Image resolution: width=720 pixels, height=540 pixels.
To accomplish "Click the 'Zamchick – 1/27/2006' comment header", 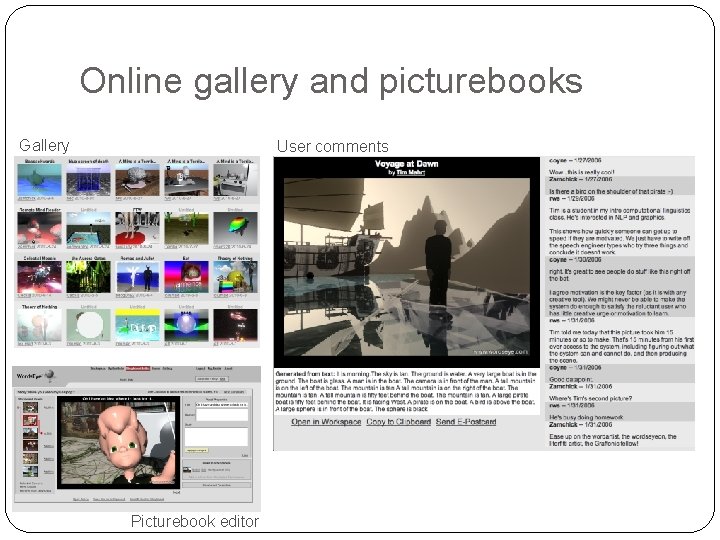I will [580, 179].
